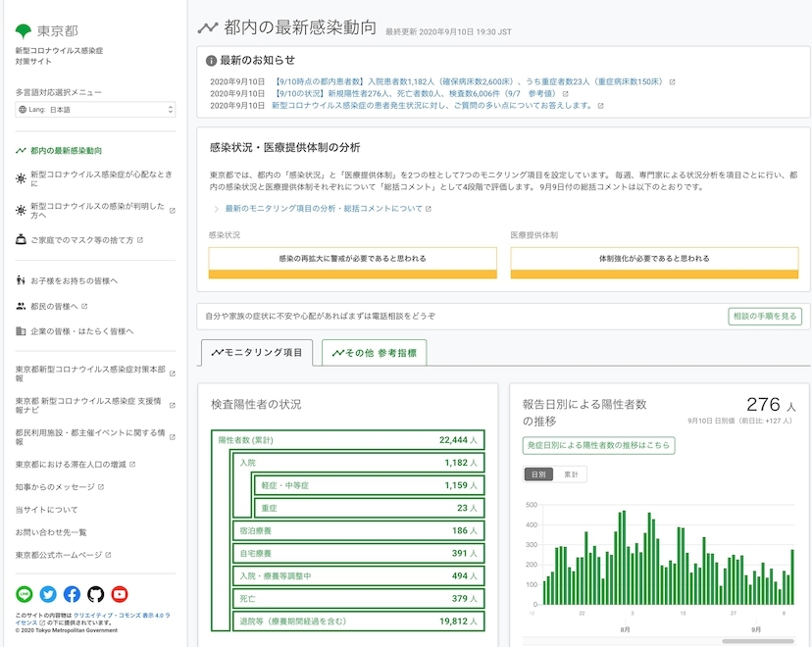This screenshot has height=647, width=812.
Task: Open the LINE social icon
Action: click(25, 594)
